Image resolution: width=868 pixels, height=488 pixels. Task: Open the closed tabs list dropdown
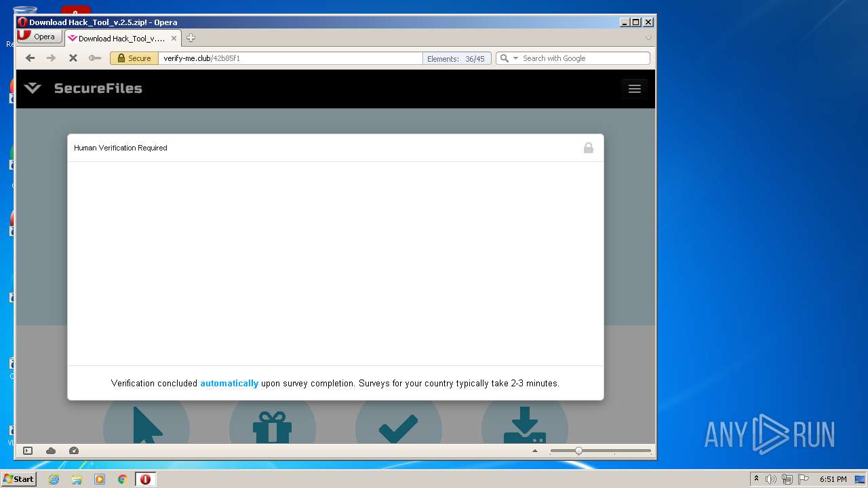pyautogui.click(x=648, y=38)
